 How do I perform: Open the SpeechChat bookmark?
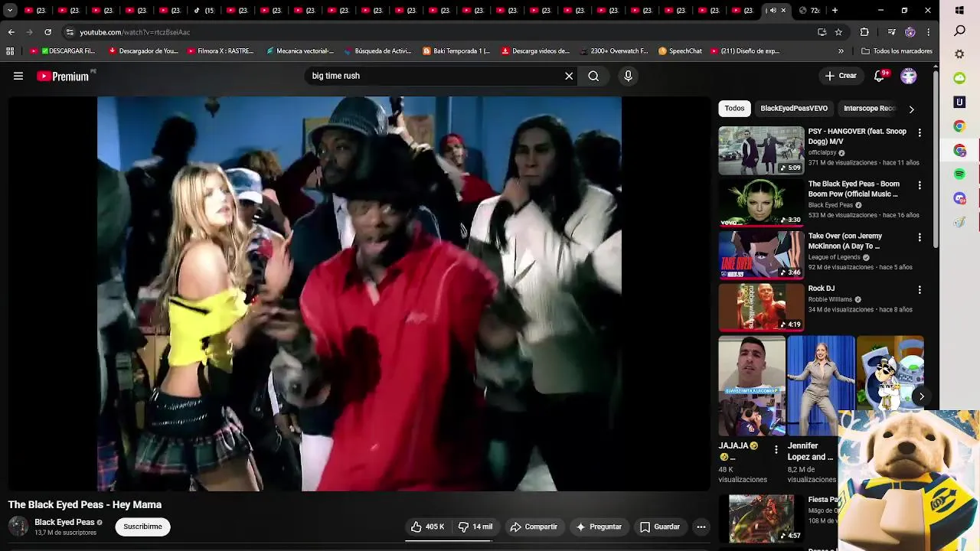pos(680,51)
